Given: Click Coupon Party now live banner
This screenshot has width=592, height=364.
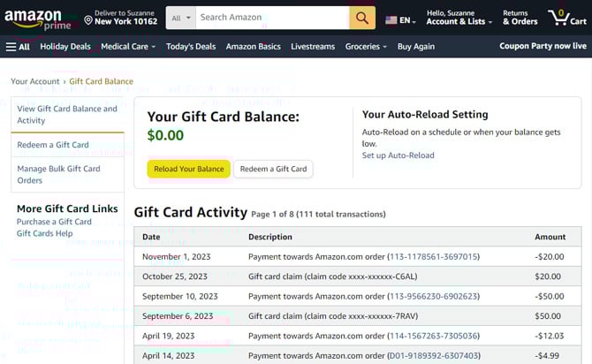Looking at the screenshot, I should click(543, 46).
